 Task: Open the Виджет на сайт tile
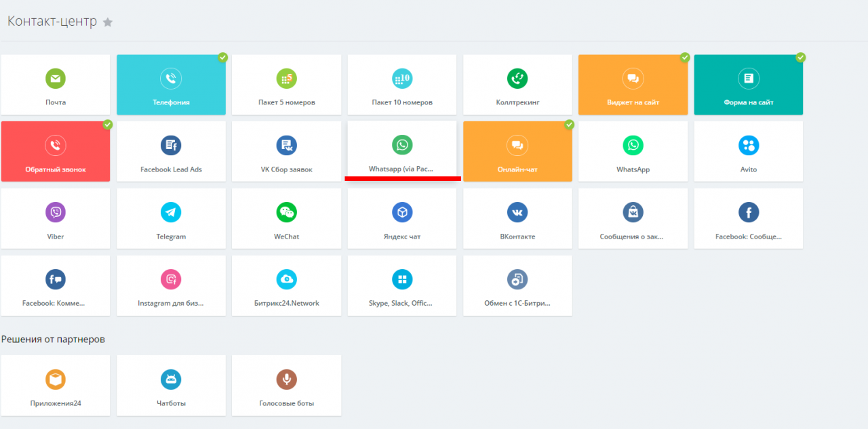pos(633,85)
